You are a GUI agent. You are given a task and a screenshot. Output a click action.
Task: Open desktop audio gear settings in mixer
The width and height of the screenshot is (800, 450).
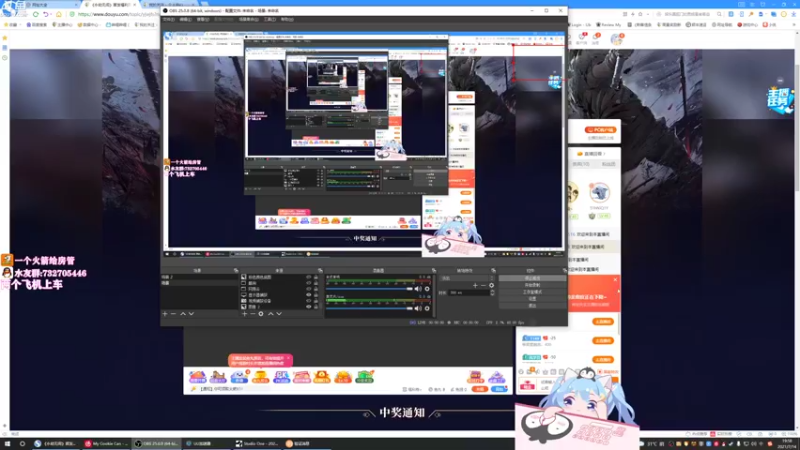click(x=427, y=289)
